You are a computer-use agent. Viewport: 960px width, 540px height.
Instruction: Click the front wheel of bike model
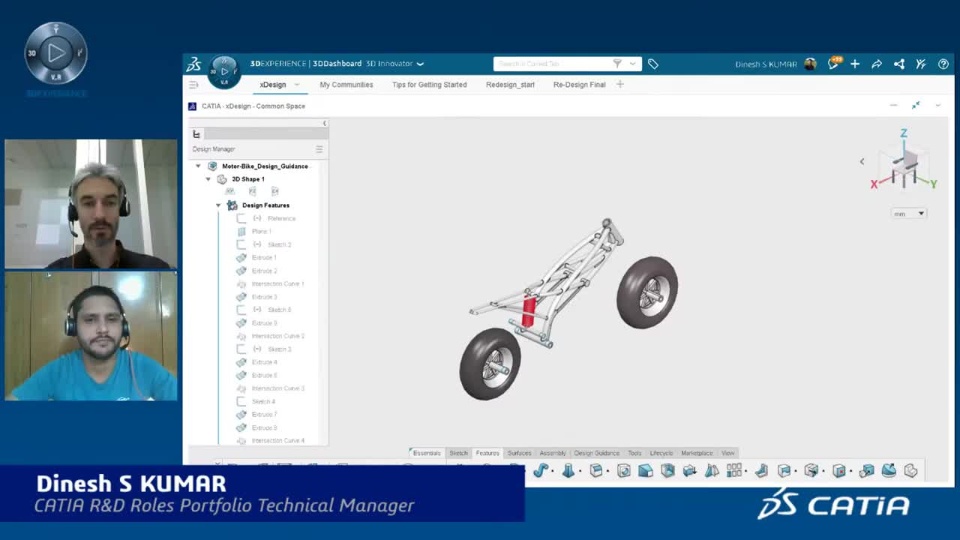pyautogui.click(x=648, y=292)
